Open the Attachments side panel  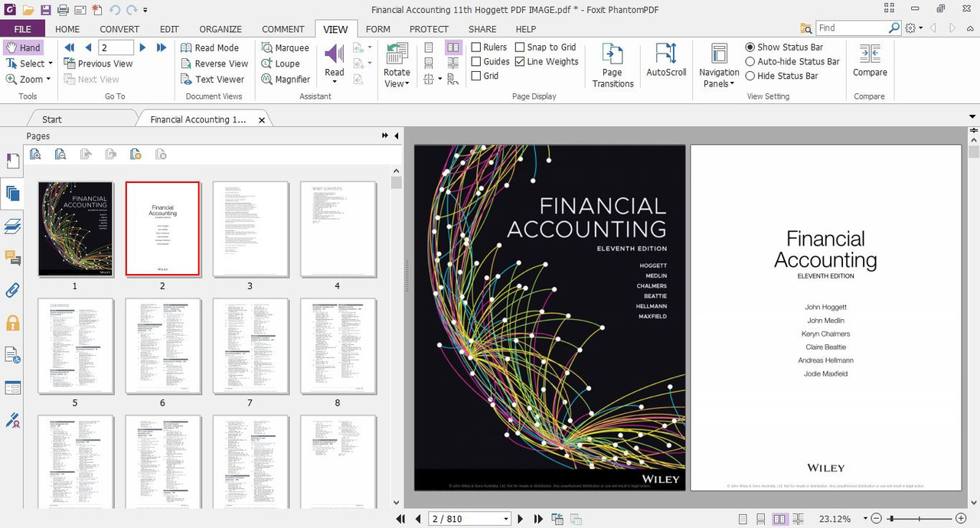point(12,291)
